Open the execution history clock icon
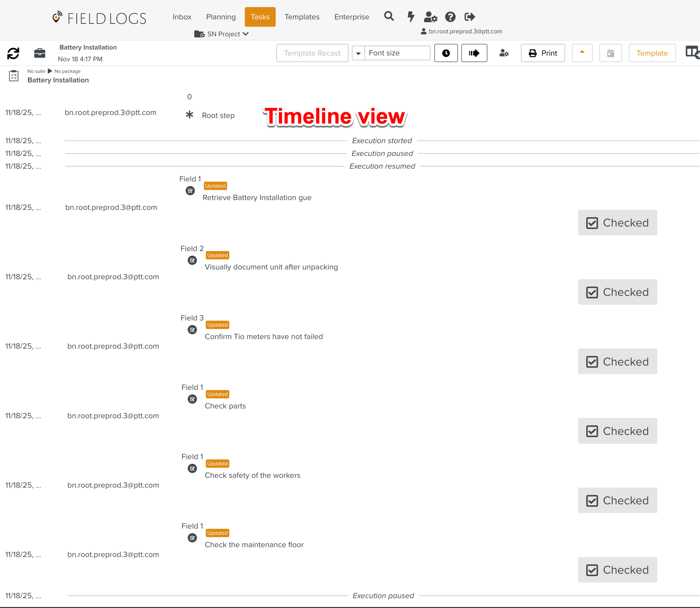Viewport: 700px width, 608px height. tap(446, 53)
